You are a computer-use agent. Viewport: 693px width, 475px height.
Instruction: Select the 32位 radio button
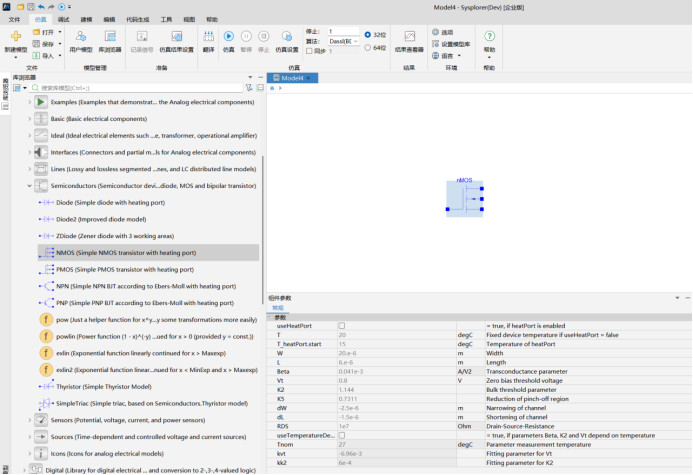pyautogui.click(x=368, y=34)
